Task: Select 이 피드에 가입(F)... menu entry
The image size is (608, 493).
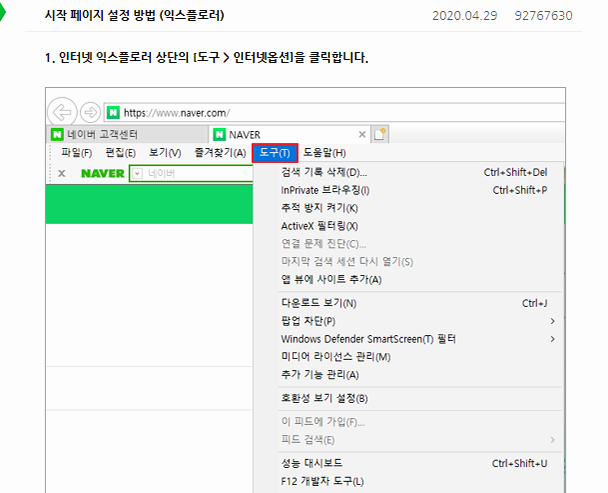Action: pyautogui.click(x=408, y=422)
